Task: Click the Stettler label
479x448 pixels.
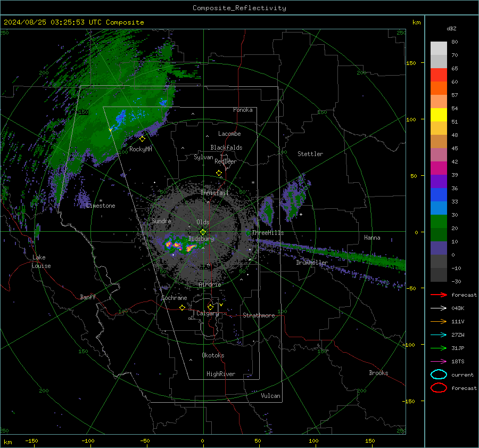Action: point(310,154)
